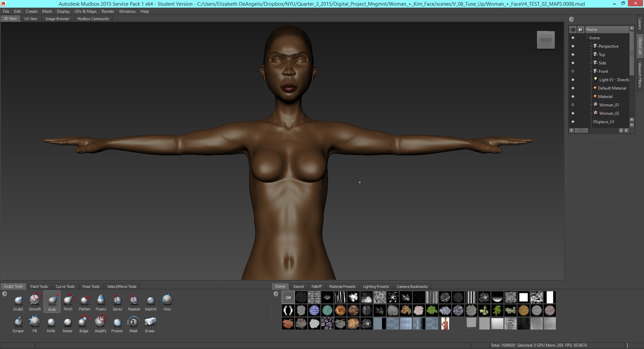This screenshot has height=349, width=644.
Task: Toggle visibility of Woman_02 object
Action: coord(573,113)
